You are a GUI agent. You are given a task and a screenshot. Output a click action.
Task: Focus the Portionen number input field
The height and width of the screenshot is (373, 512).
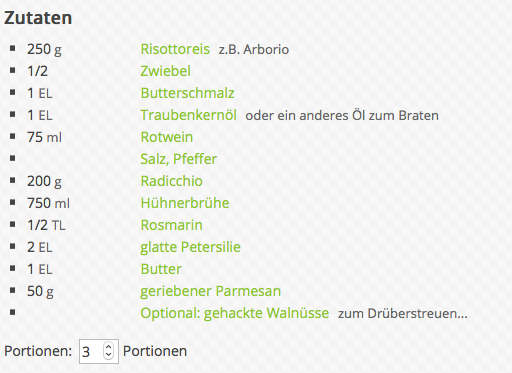[x=99, y=351]
